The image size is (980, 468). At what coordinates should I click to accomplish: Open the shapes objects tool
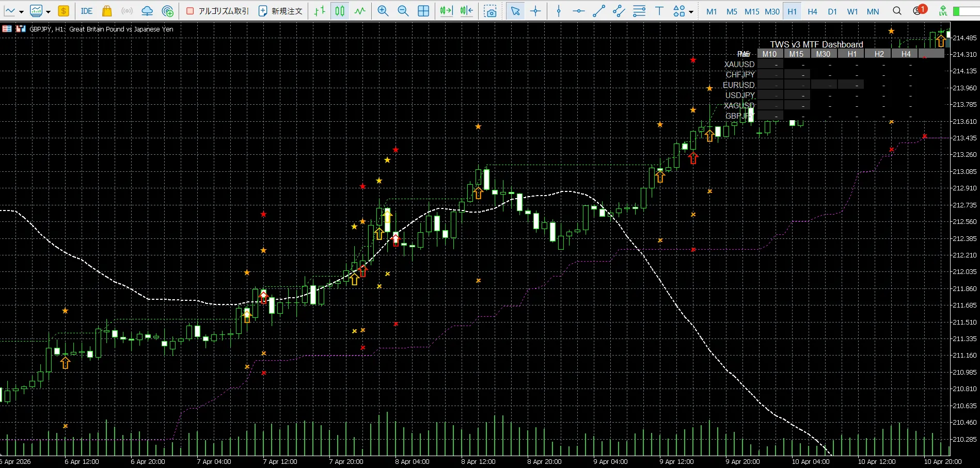[679, 11]
